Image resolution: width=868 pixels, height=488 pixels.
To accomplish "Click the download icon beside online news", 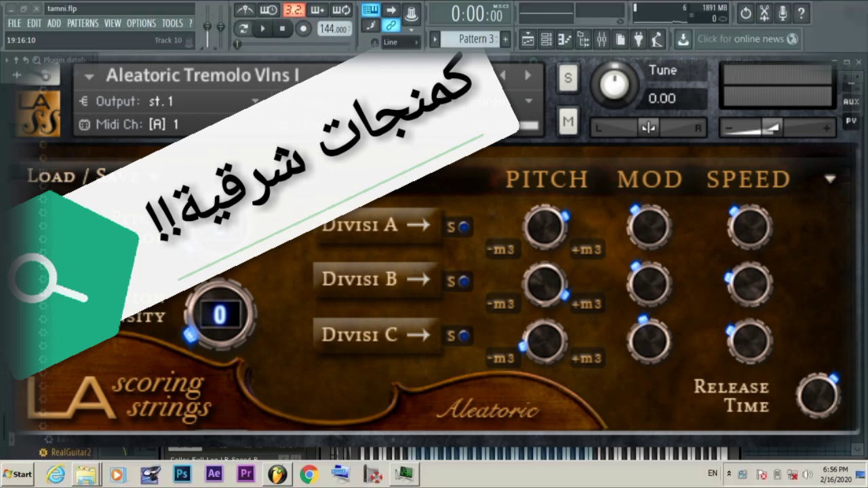I will 683,39.
